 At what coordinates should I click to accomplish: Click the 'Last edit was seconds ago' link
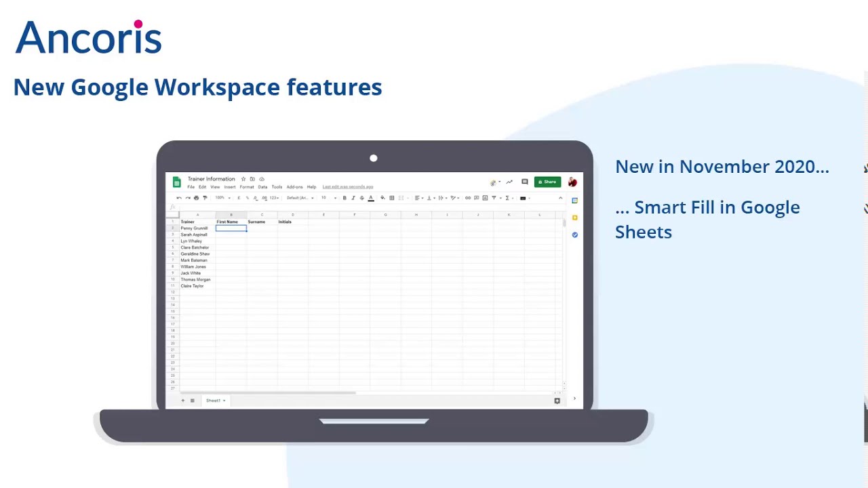(348, 187)
